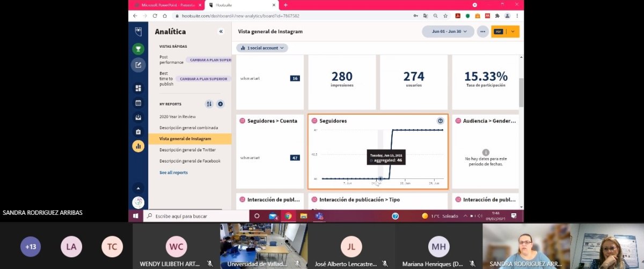Open Descripción general de Facebook report
644x269 pixels.
(189, 161)
